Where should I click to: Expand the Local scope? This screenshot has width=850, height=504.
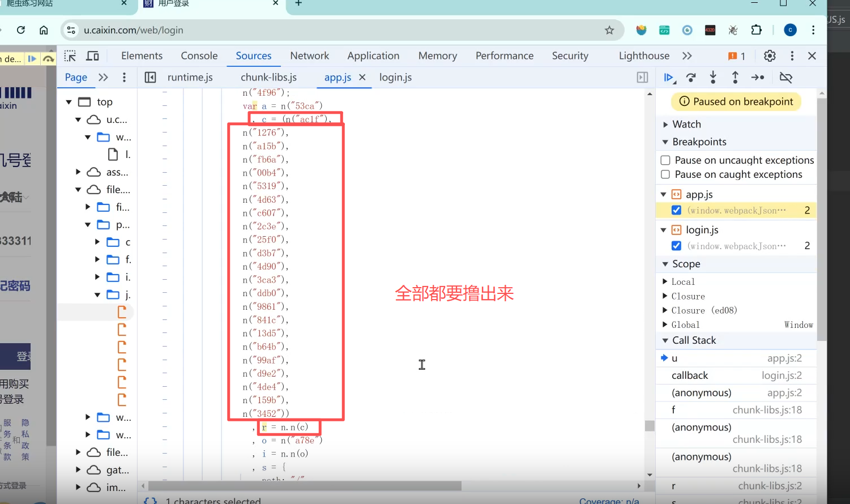(665, 281)
